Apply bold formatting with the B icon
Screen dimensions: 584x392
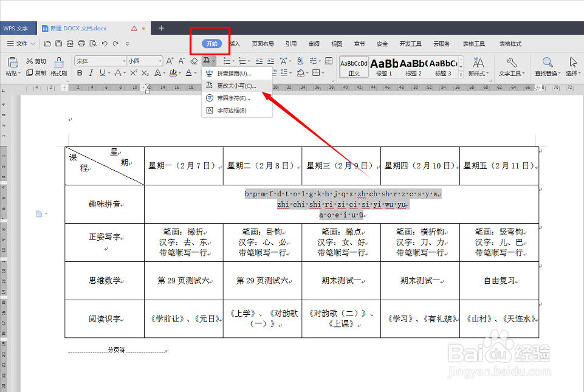(x=79, y=73)
